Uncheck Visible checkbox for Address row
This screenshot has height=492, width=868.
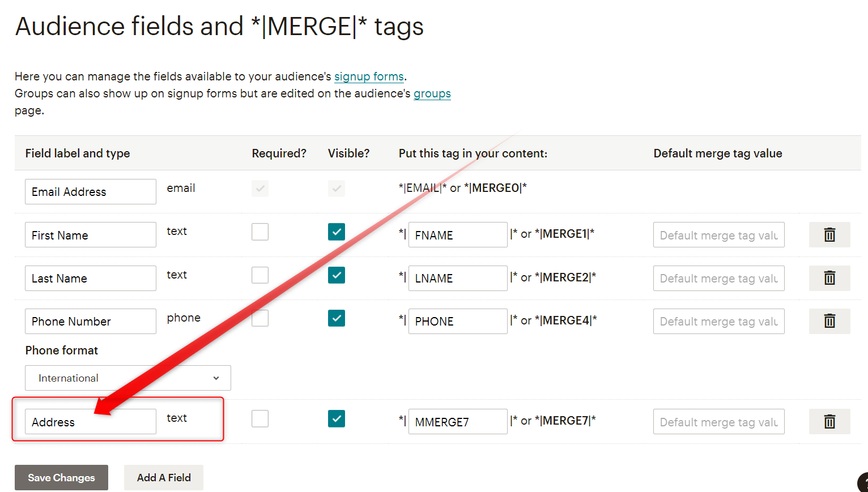point(337,419)
